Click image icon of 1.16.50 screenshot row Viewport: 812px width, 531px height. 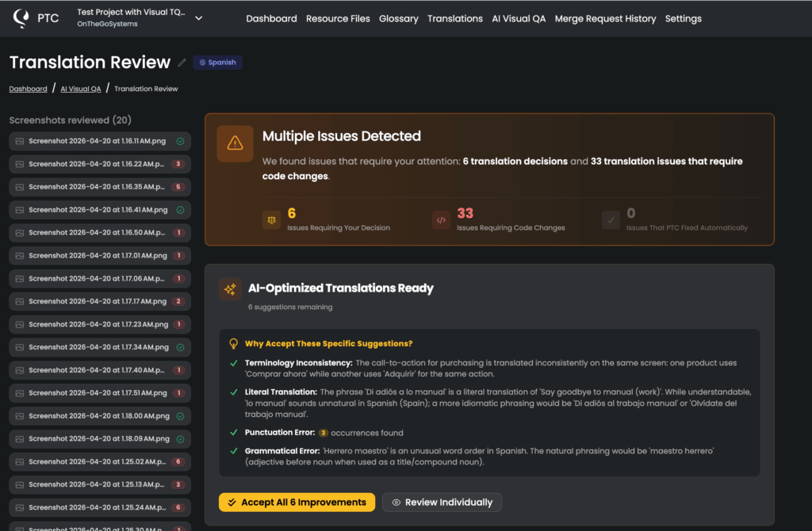[x=20, y=233]
